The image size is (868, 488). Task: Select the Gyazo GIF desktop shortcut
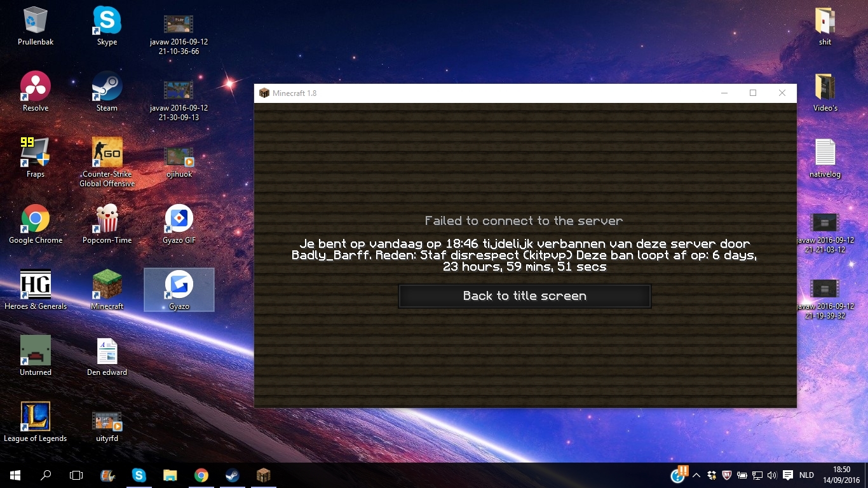point(179,224)
